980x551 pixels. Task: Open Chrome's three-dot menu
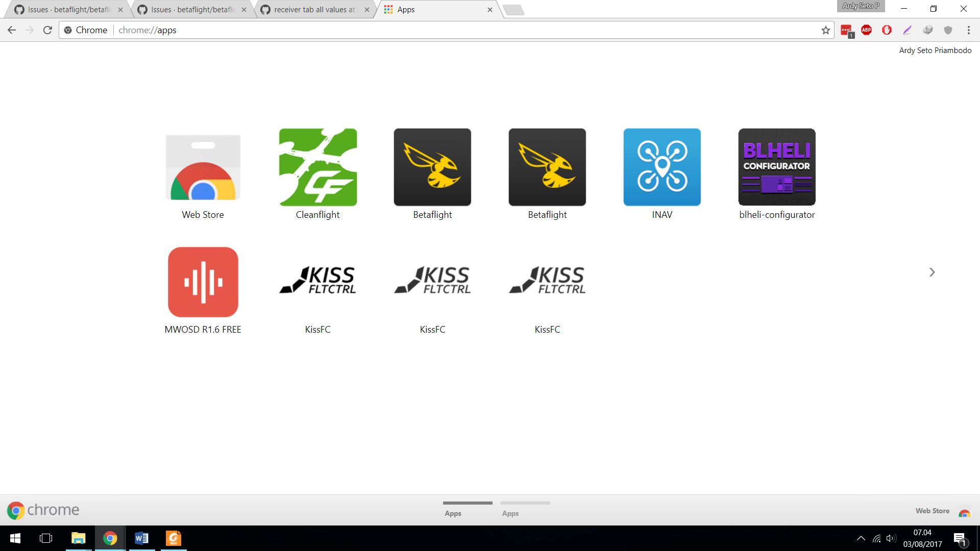pyautogui.click(x=968, y=30)
